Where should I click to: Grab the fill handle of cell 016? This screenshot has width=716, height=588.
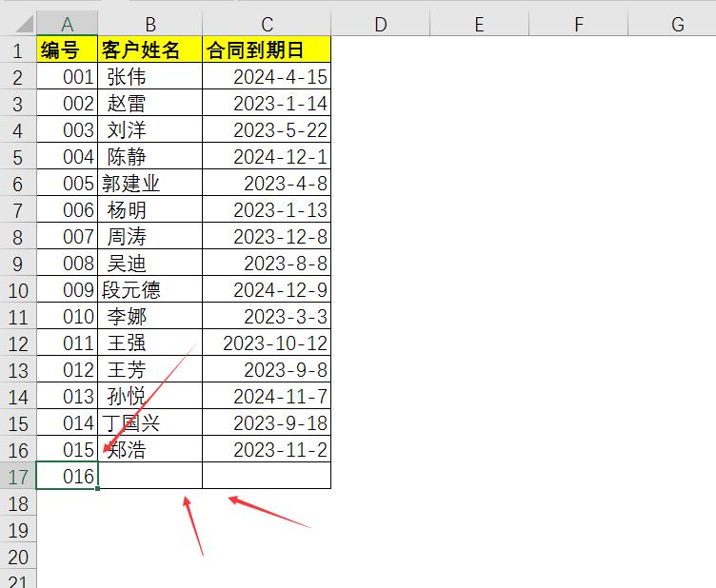point(98,488)
